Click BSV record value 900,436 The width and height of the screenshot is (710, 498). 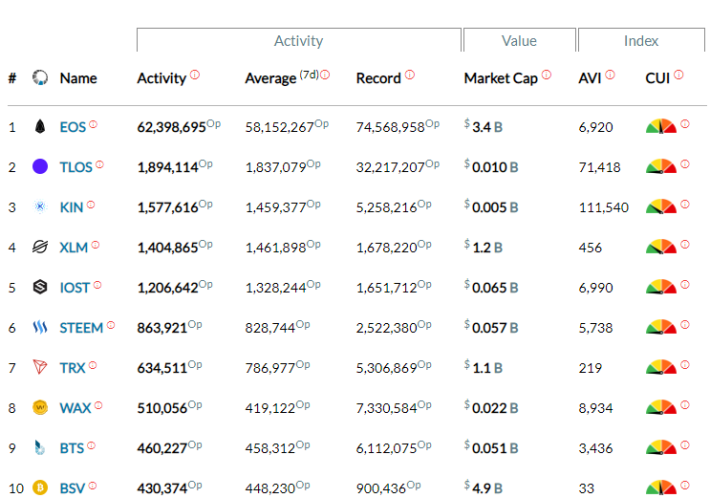[x=381, y=488]
